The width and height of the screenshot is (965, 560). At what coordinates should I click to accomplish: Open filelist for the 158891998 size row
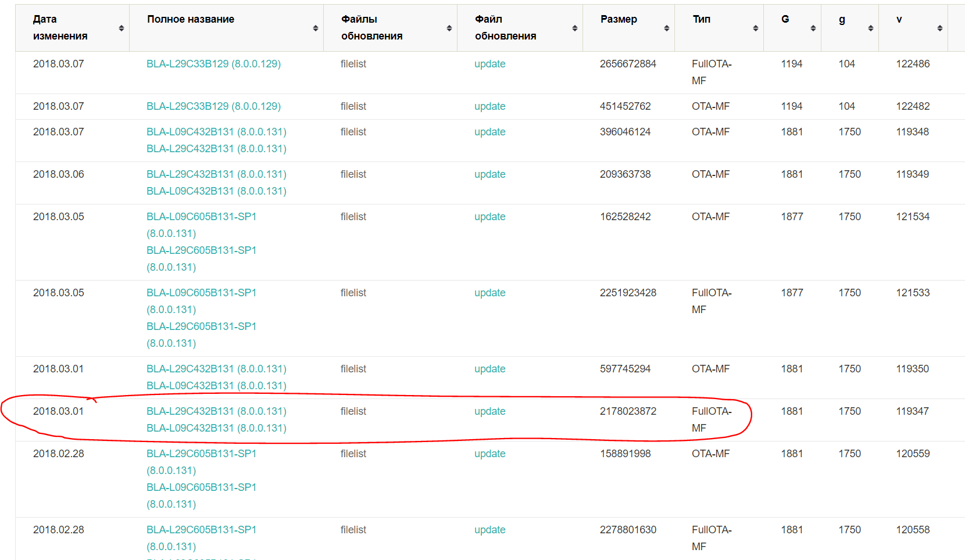pos(353,454)
